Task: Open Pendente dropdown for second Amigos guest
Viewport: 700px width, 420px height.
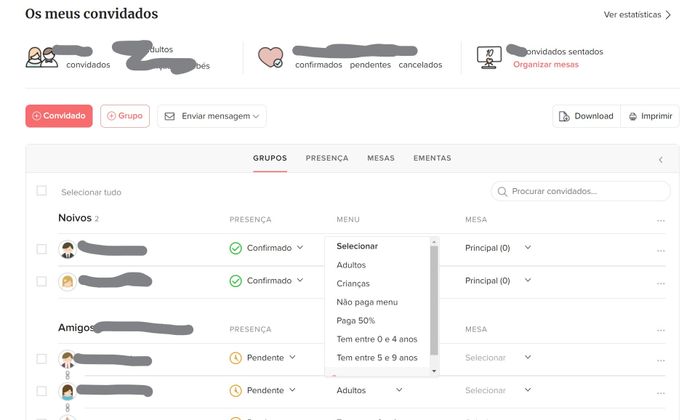Action: pyautogui.click(x=263, y=391)
